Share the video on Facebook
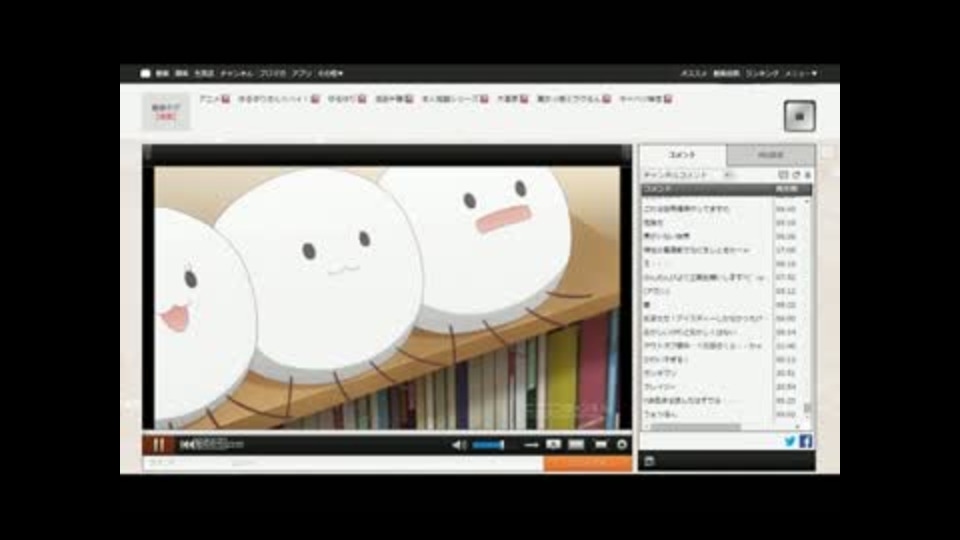 [x=806, y=441]
